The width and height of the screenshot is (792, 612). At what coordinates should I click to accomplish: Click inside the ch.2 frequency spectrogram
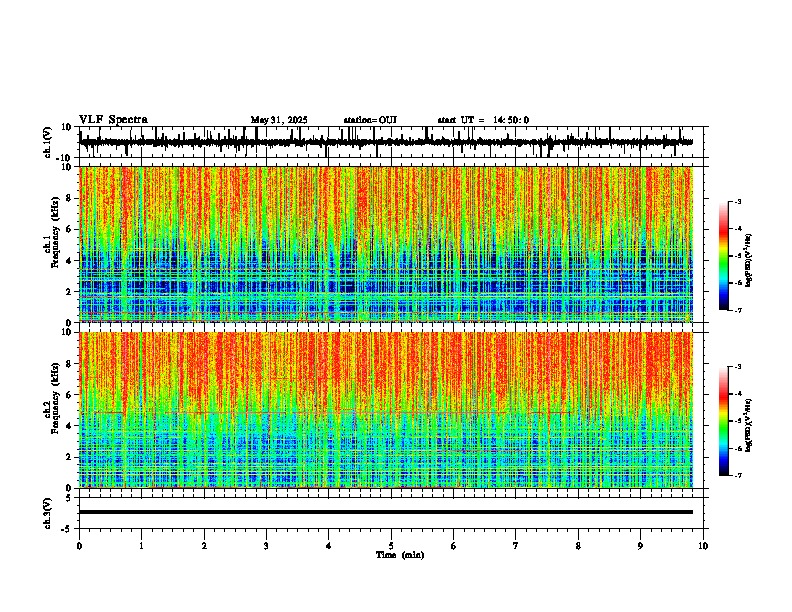pyautogui.click(x=386, y=410)
